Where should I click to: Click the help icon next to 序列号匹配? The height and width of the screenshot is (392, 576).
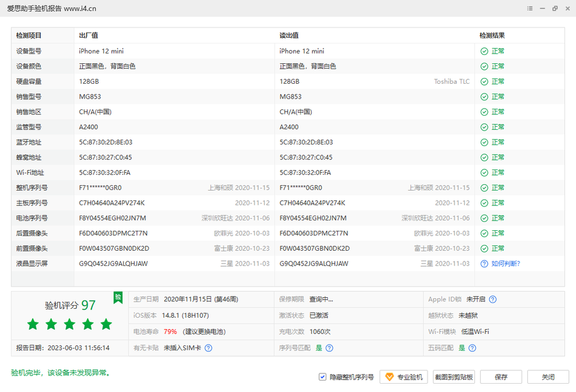(330, 348)
